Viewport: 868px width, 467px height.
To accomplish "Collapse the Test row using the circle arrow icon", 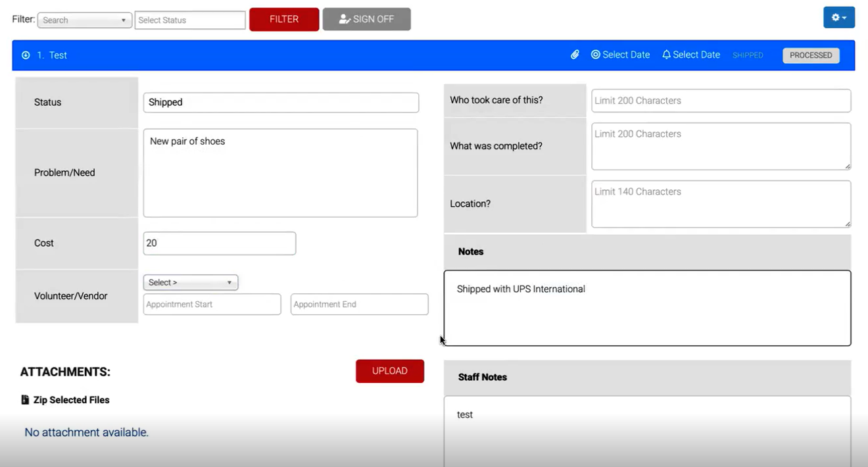I will pyautogui.click(x=26, y=55).
